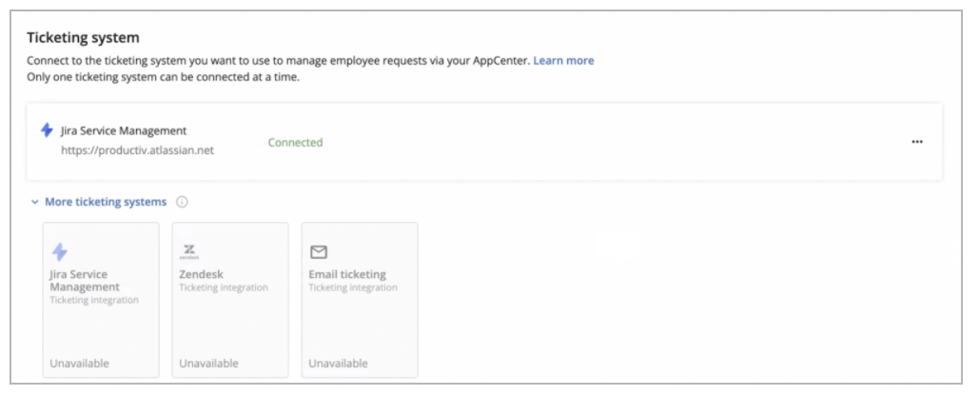
Task: Click Ticketing integration under Email ticketing
Action: [x=353, y=287]
